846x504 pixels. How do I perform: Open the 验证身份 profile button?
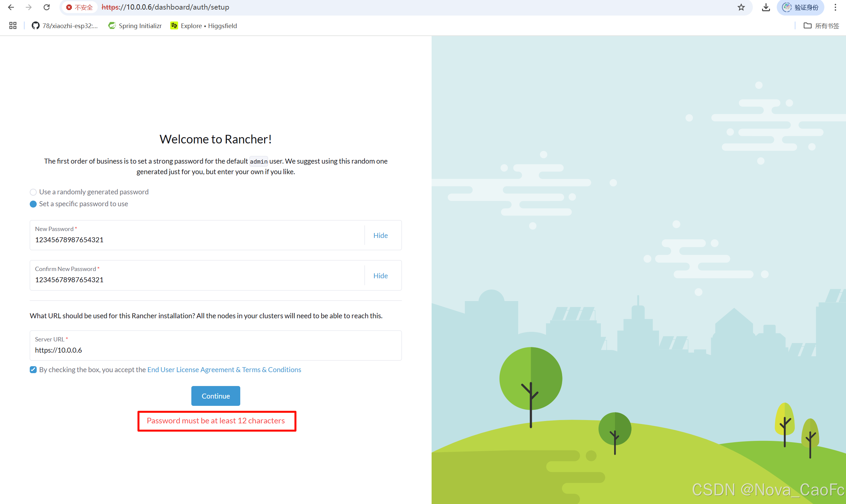pyautogui.click(x=800, y=7)
